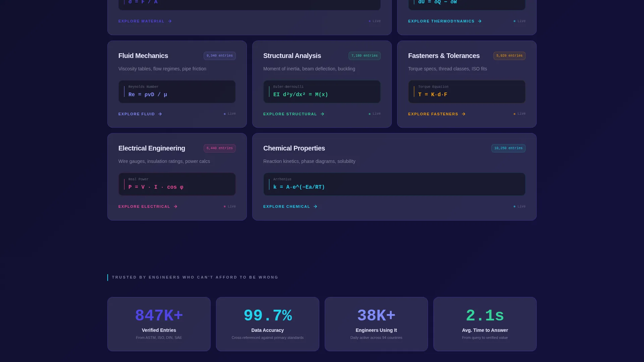Select the Fasteners & Tolerances title
This screenshot has width=644, height=362.
(444, 56)
